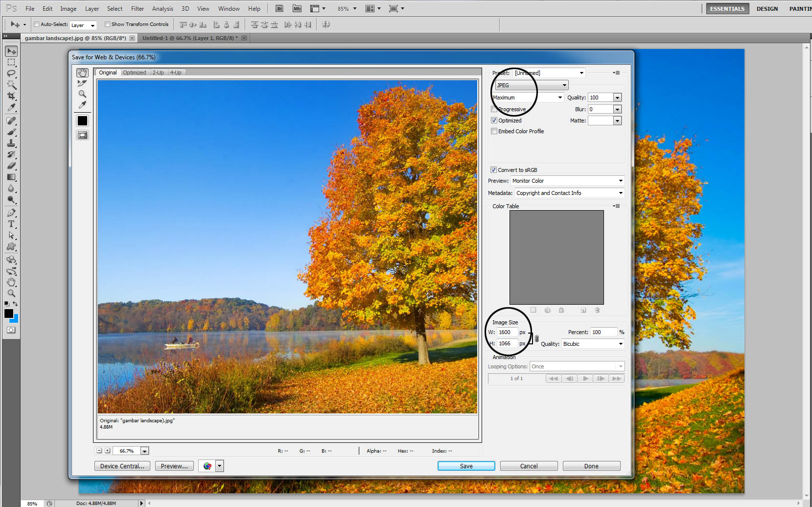Click the black eyedropper color swatch
The height and width of the screenshot is (507, 812).
82,121
